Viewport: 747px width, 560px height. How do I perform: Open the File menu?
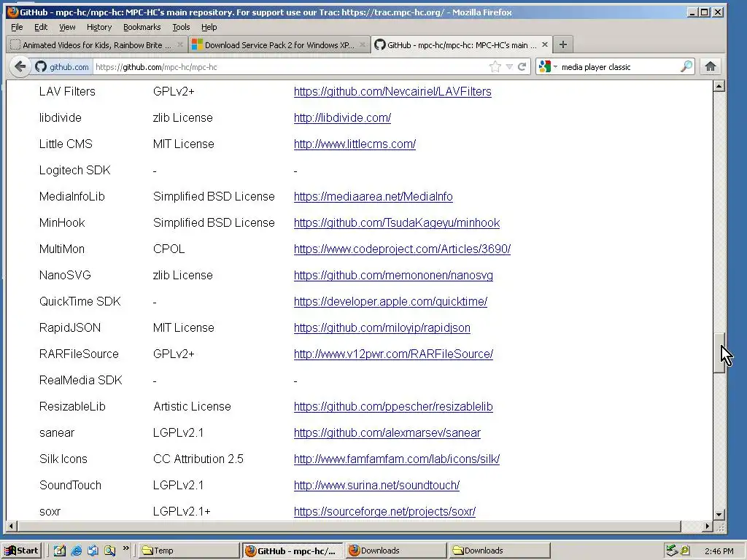point(17,27)
